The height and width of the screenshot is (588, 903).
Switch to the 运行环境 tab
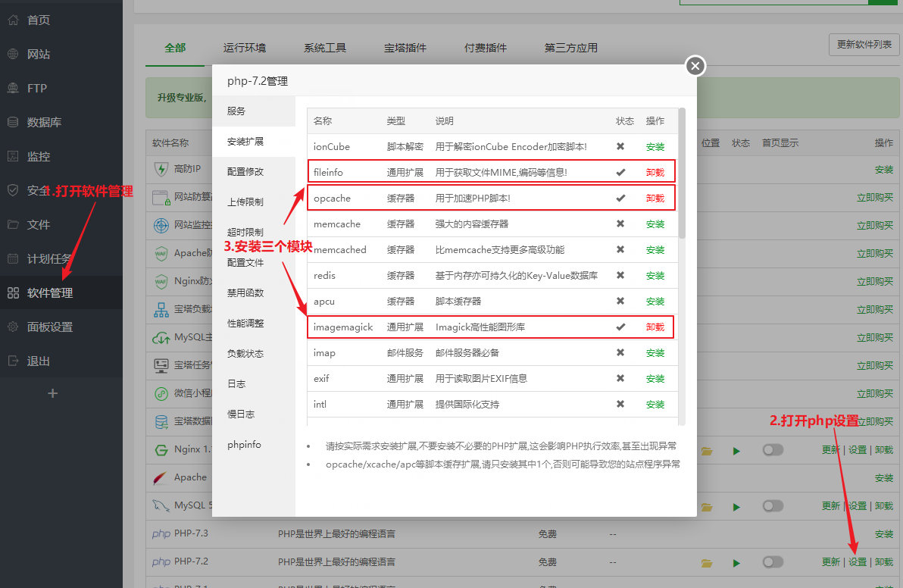pos(245,48)
